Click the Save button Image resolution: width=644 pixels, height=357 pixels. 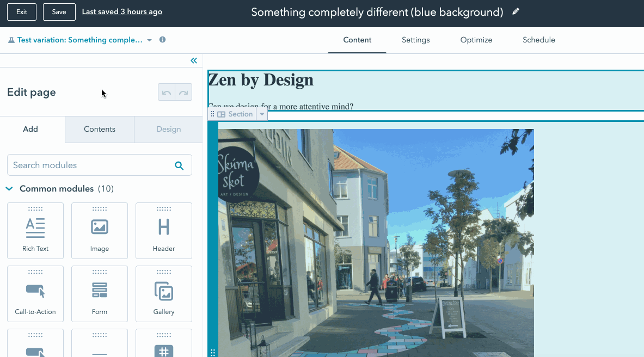tap(59, 12)
